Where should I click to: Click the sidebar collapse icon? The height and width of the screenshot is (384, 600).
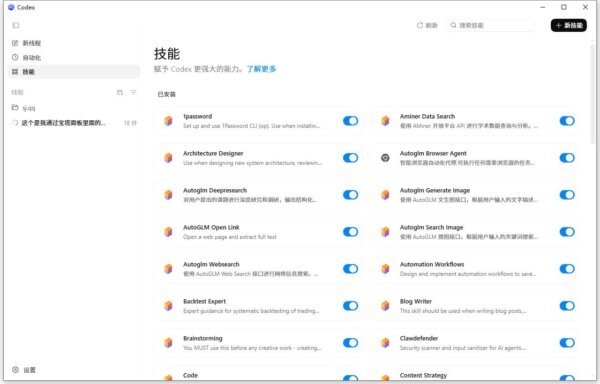click(16, 25)
